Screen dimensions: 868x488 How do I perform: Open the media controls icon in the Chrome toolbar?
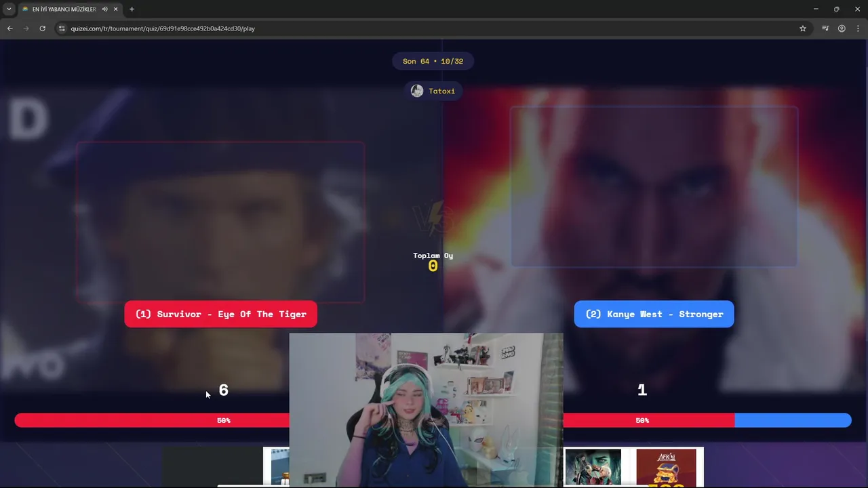(x=825, y=28)
